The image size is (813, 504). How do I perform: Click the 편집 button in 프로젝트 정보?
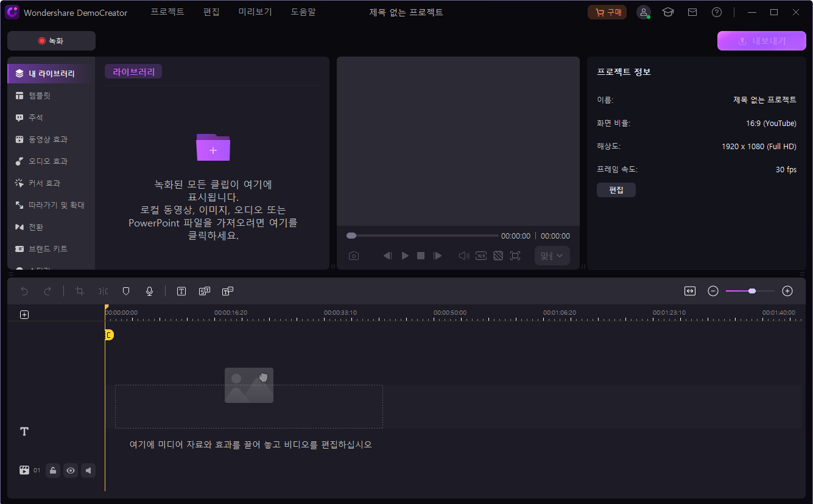[x=616, y=190]
